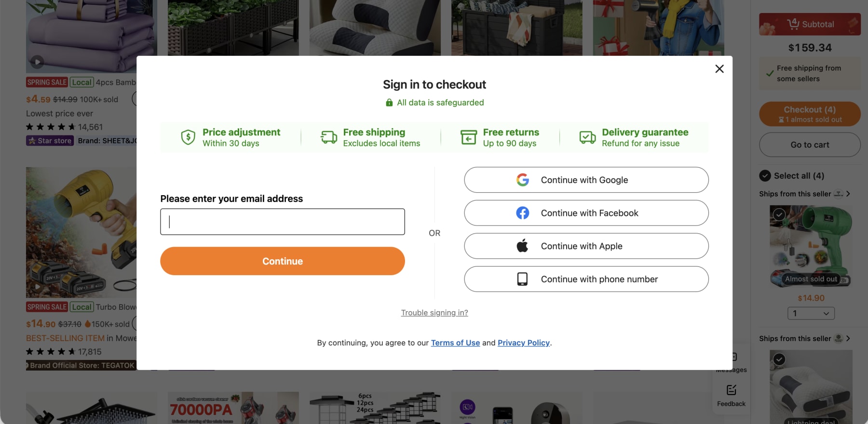Open the Terms of Use link
Screen dimensions: 868x424
[x=455, y=343]
